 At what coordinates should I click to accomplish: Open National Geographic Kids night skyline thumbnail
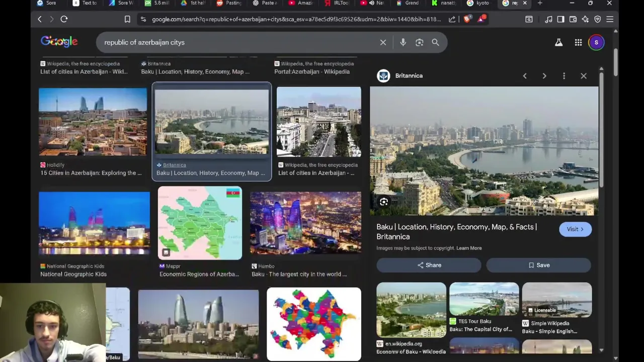pos(94,223)
